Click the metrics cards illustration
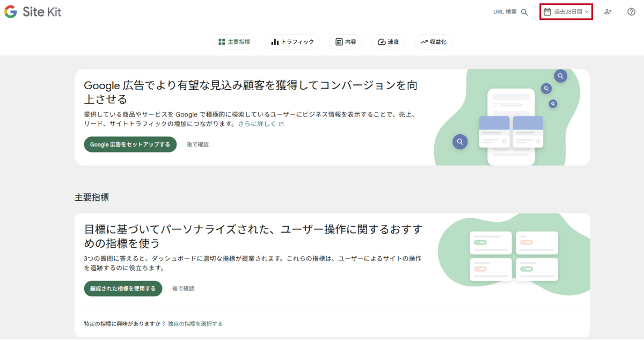The height and width of the screenshot is (340, 644). (514, 256)
